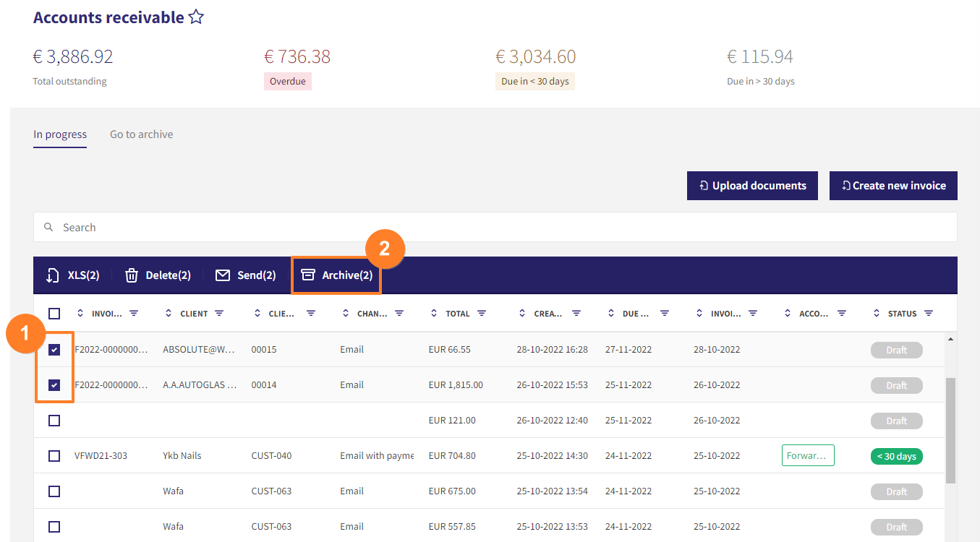Click '00015' client number cell
Viewport: 980px width, 542px height.
pyautogui.click(x=264, y=350)
